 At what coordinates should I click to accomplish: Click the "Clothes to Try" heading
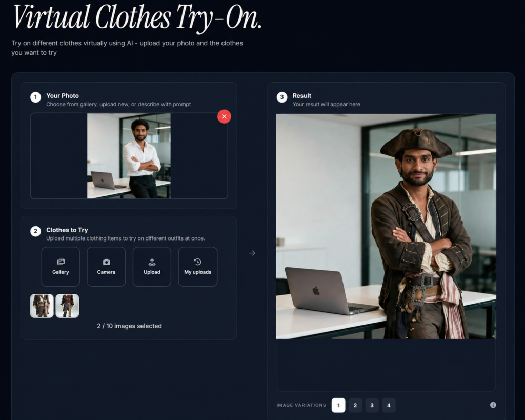click(x=67, y=230)
